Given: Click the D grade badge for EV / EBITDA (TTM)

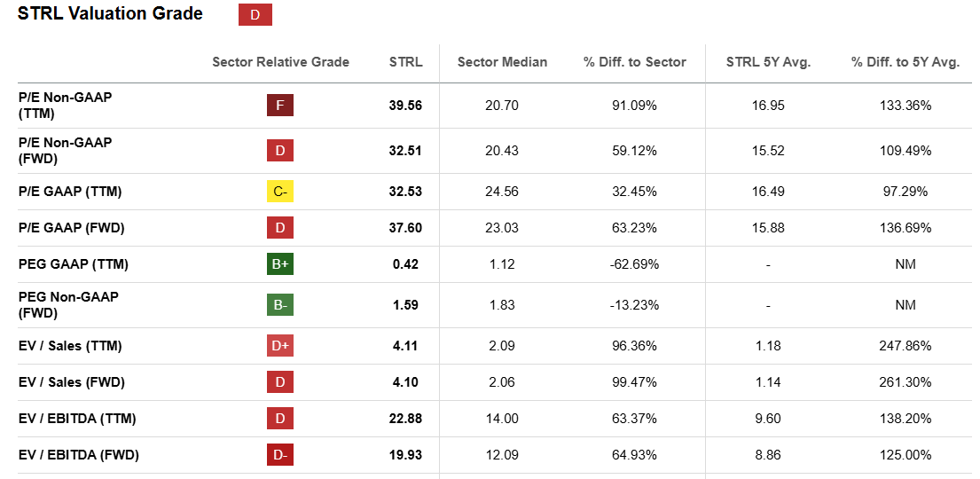Looking at the screenshot, I should click(280, 419).
